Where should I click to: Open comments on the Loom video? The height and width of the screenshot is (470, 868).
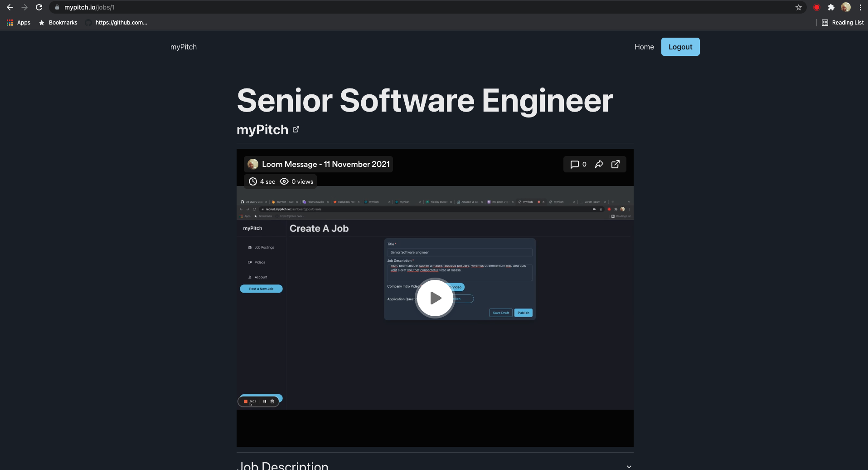[578, 164]
